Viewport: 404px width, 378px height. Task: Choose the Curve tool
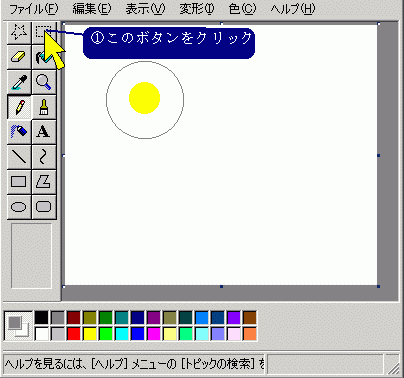(44, 157)
